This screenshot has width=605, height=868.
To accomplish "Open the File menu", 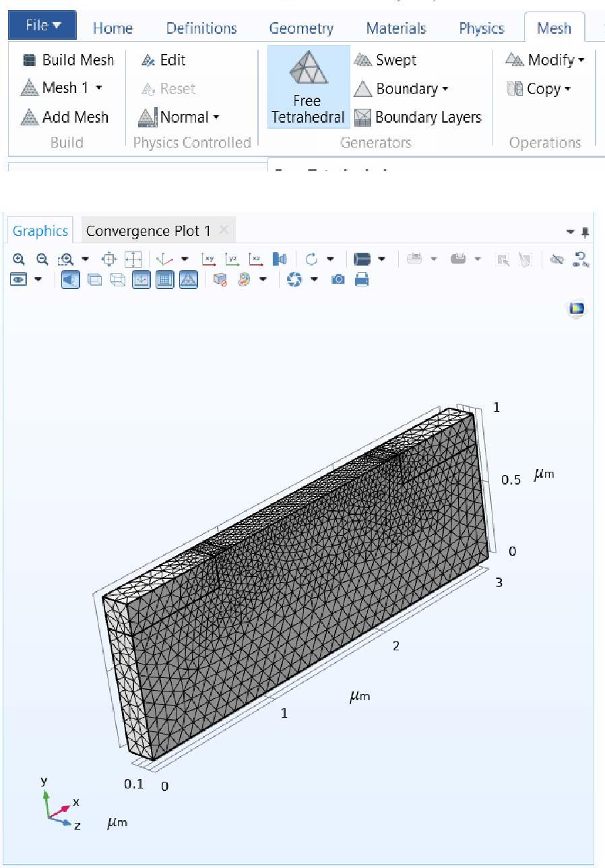I will 42,26.
